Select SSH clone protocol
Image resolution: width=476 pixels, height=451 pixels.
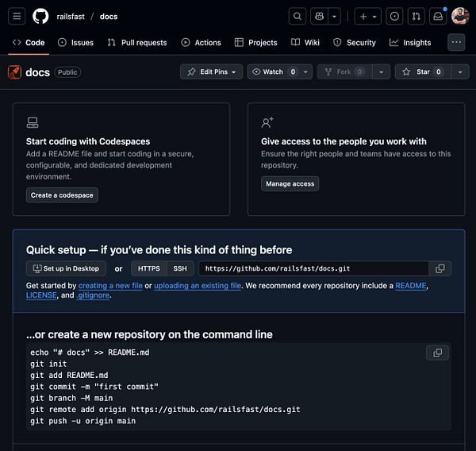click(180, 268)
